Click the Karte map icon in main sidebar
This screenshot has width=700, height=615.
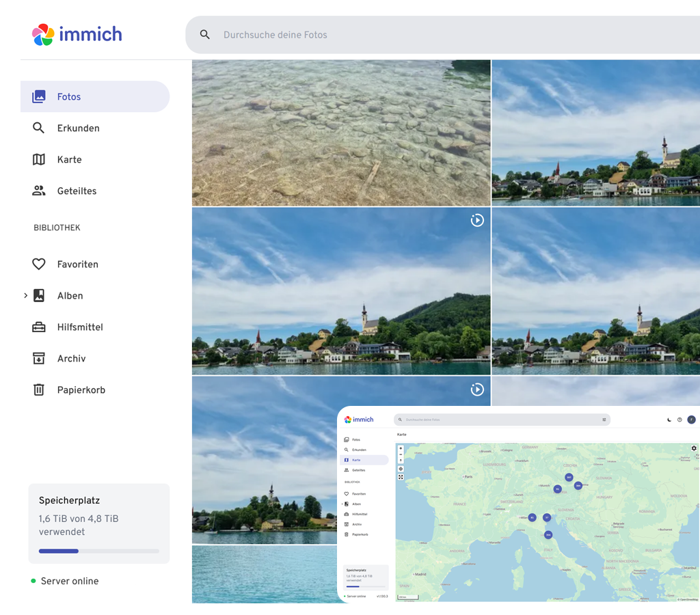tap(39, 160)
